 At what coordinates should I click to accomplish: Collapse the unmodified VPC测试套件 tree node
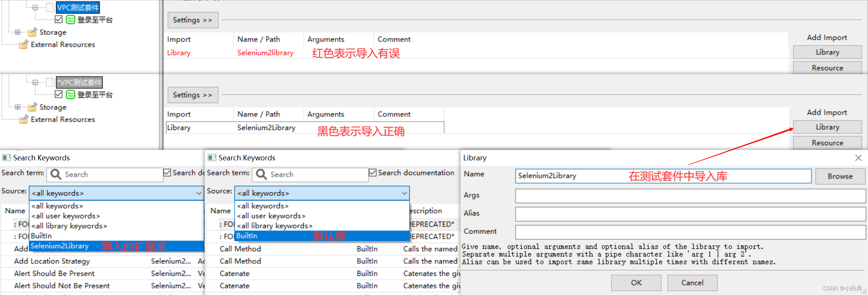point(35,7)
